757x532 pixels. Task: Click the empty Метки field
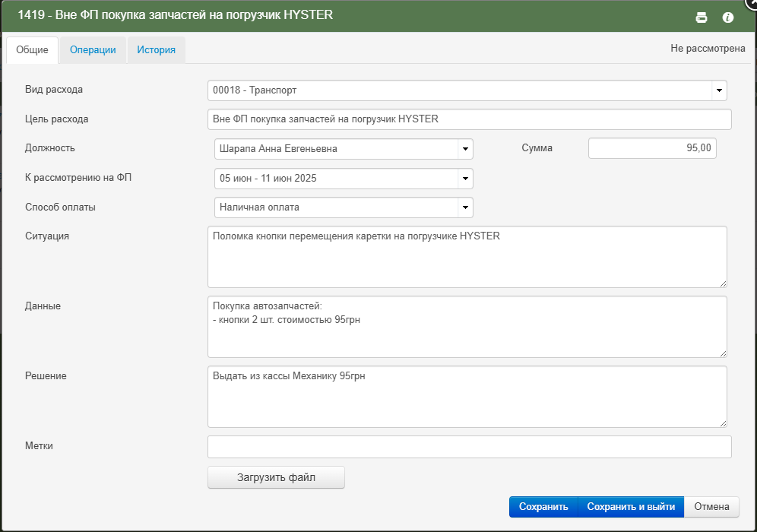pyautogui.click(x=469, y=447)
